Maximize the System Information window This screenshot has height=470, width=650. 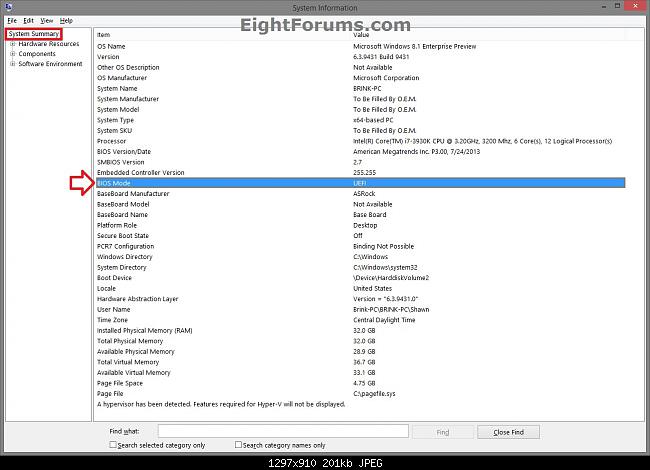(x=618, y=6)
